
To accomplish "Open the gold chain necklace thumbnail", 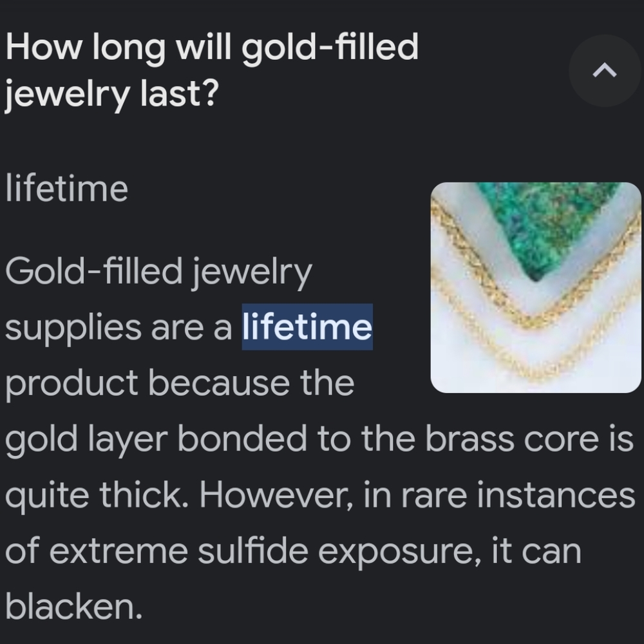I will point(536,287).
